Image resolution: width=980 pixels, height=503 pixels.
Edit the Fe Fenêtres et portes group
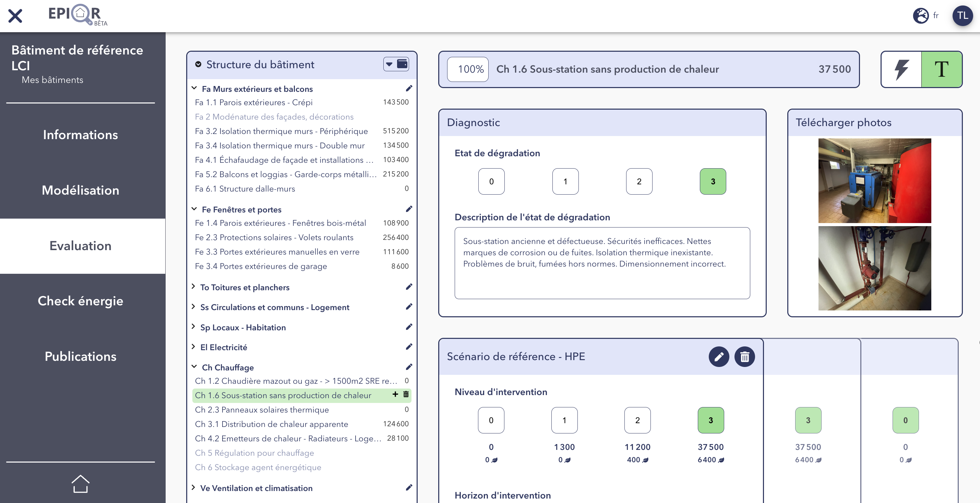pyautogui.click(x=409, y=209)
